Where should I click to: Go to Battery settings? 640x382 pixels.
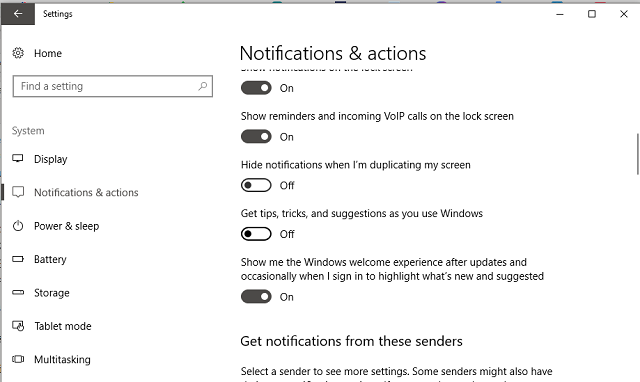(50, 260)
